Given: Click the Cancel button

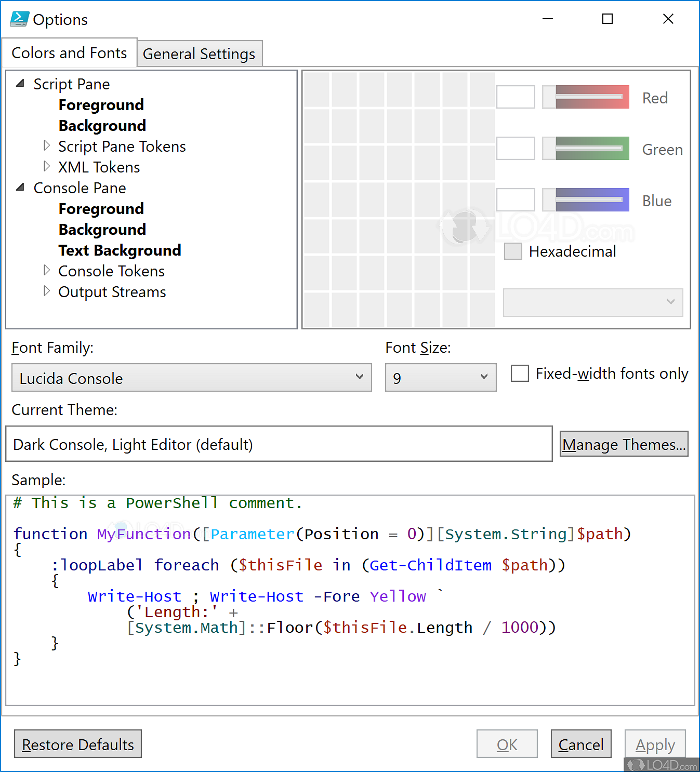Looking at the screenshot, I should (581, 744).
